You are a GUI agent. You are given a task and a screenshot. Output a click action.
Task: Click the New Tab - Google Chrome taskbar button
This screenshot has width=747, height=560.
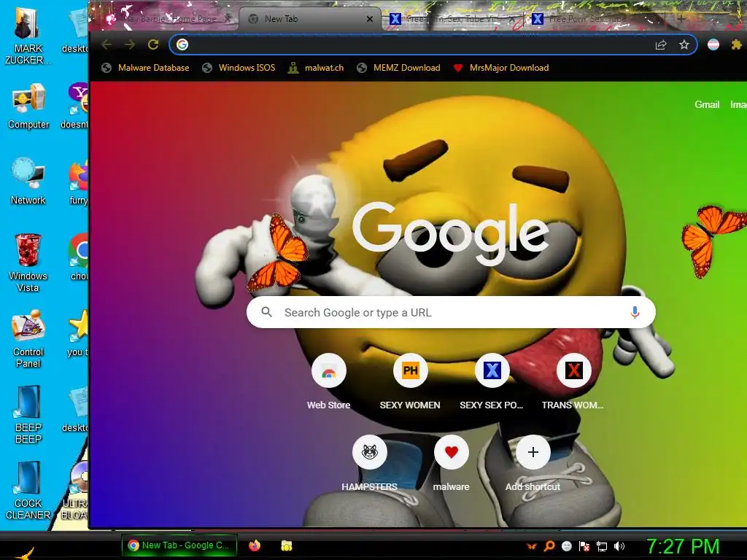click(179, 545)
